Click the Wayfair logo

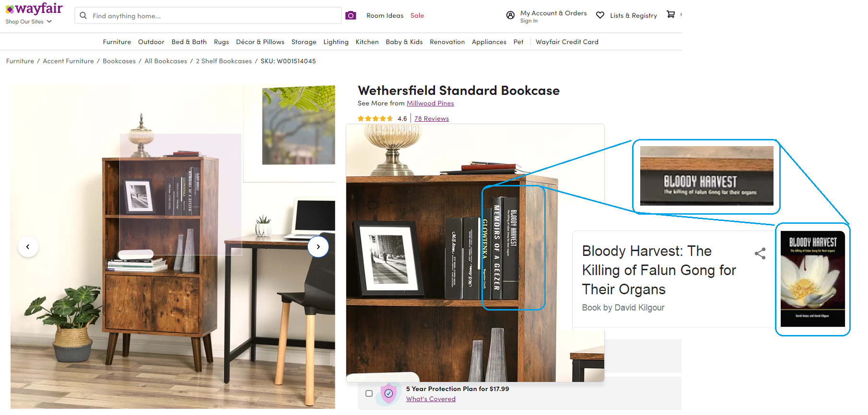pos(34,9)
